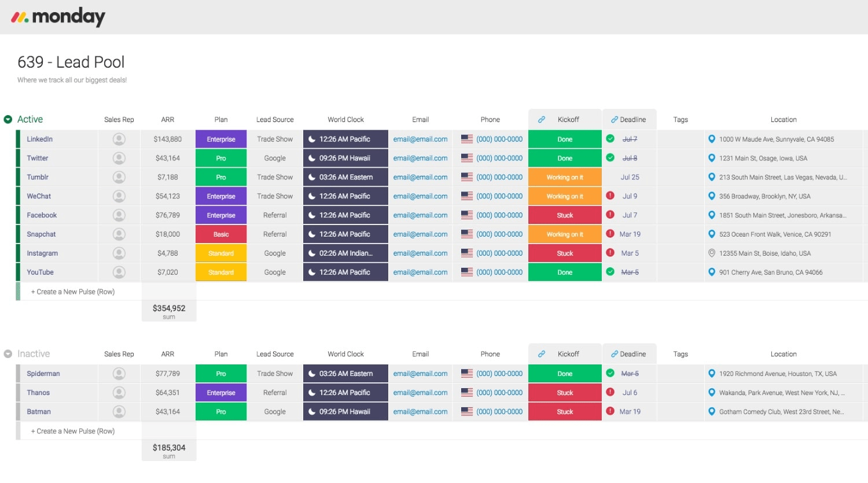
Task: Open Snapchat Basic plan dropdown
Action: coord(221,234)
